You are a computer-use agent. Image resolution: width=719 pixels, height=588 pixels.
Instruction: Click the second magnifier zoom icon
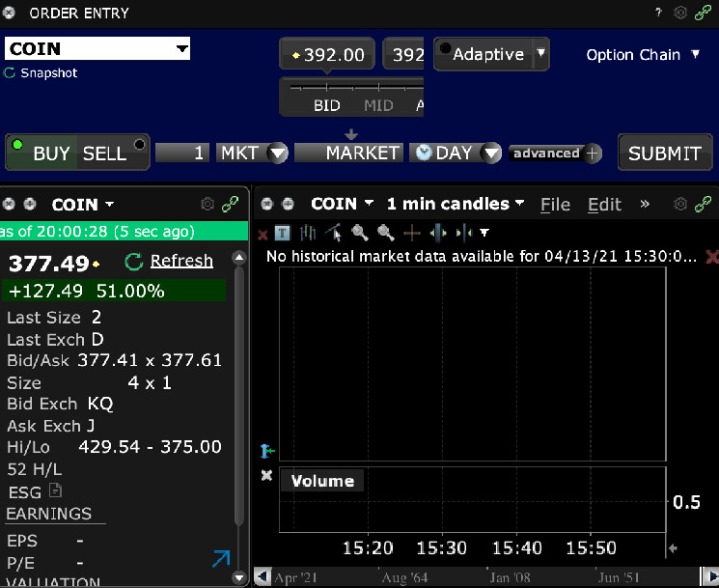pyautogui.click(x=385, y=233)
